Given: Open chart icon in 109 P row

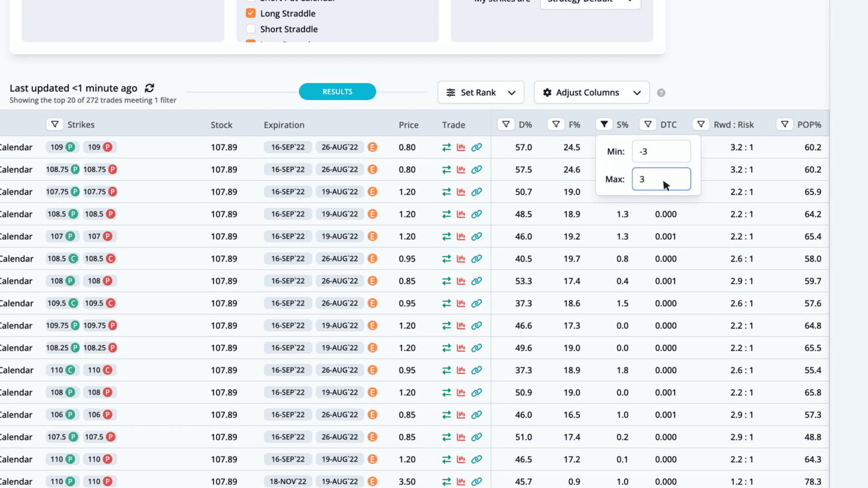Looking at the screenshot, I should coord(461,147).
